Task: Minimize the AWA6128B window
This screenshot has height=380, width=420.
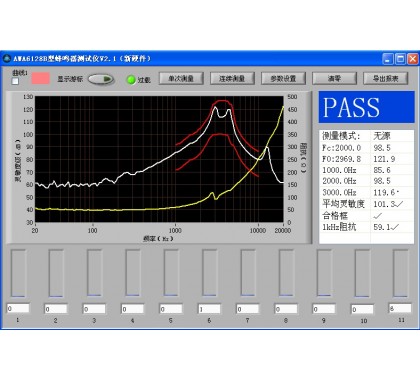Action: [x=388, y=59]
